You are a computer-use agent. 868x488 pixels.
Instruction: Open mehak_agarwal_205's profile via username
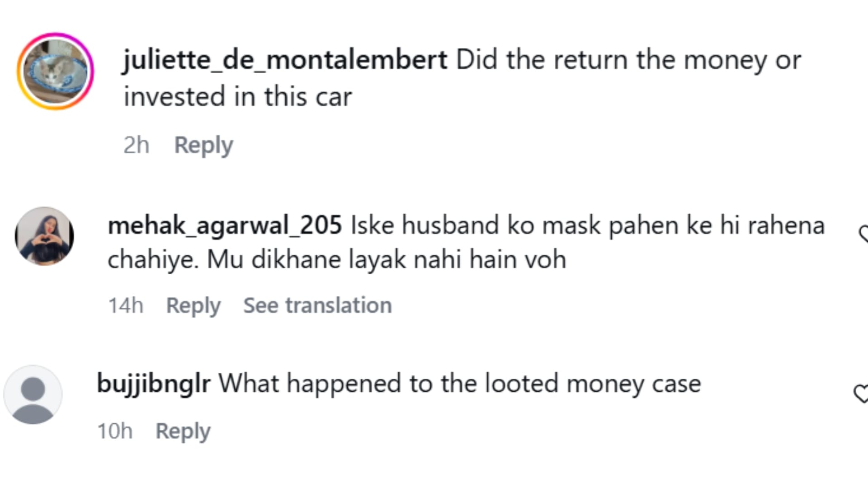pos(225,225)
